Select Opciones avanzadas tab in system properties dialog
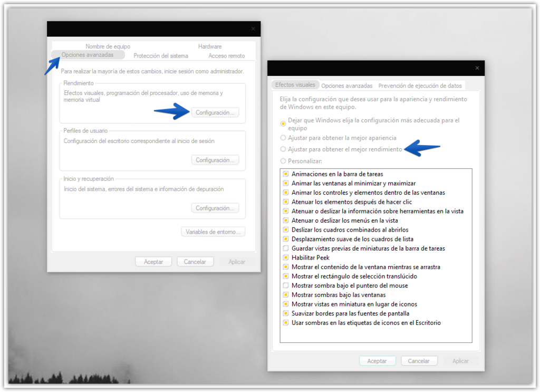This screenshot has width=540, height=392. (x=88, y=55)
